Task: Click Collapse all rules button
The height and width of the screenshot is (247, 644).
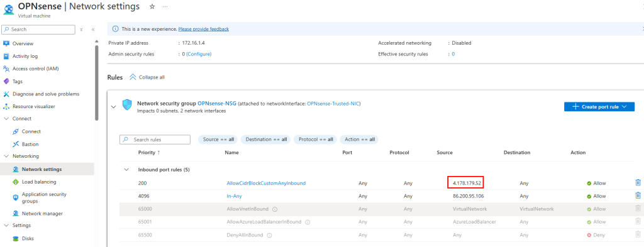Action: (147, 77)
